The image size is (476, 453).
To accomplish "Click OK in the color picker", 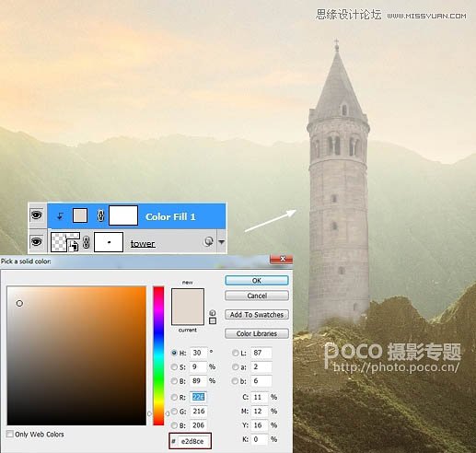I will [257, 280].
